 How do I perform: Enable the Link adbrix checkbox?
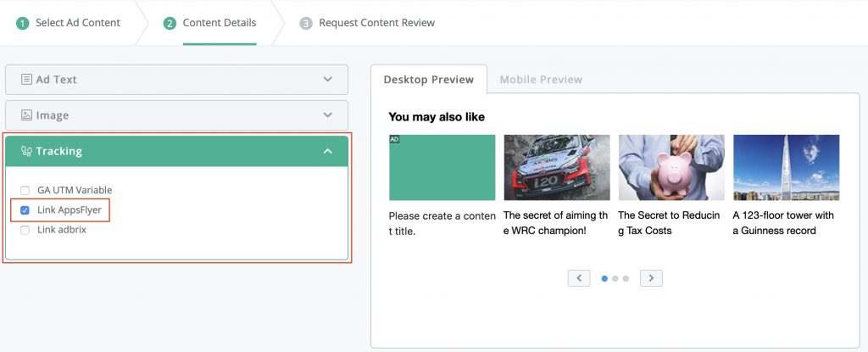click(x=25, y=230)
